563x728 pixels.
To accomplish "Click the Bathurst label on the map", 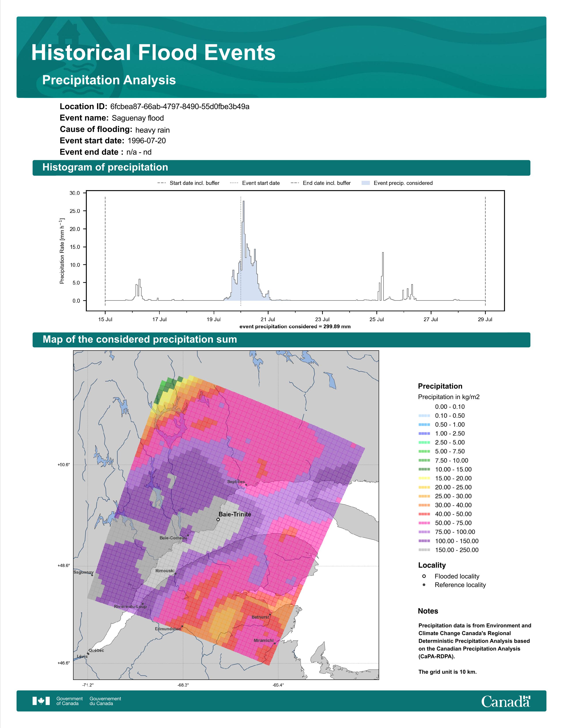I will (260, 617).
